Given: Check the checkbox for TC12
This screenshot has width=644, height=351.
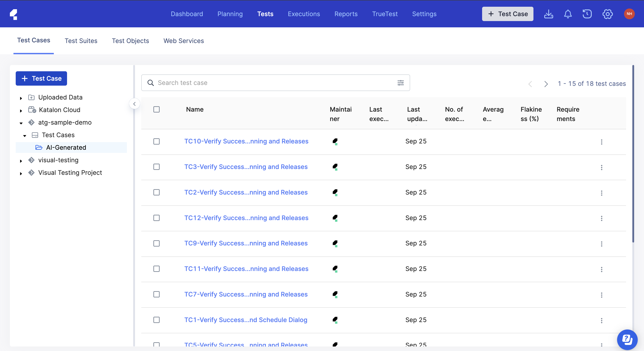Looking at the screenshot, I should 157,218.
